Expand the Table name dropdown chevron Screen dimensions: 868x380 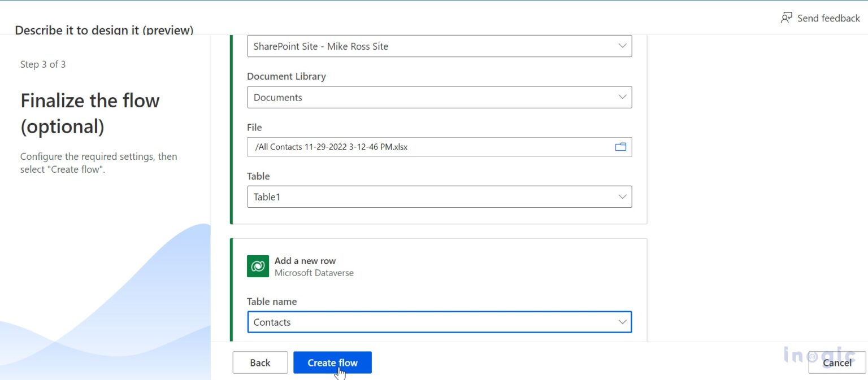coord(622,322)
